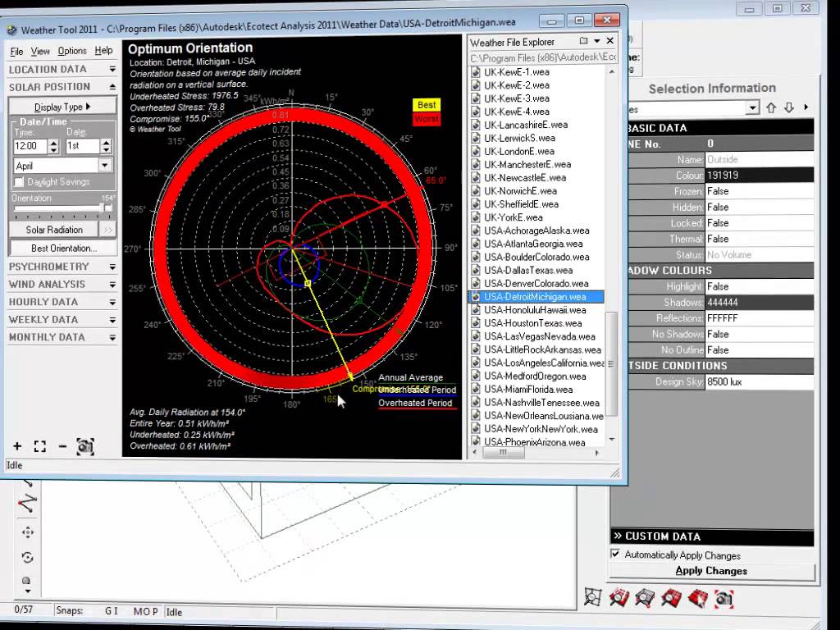Open the File menu
This screenshot has height=630, width=840.
click(16, 51)
